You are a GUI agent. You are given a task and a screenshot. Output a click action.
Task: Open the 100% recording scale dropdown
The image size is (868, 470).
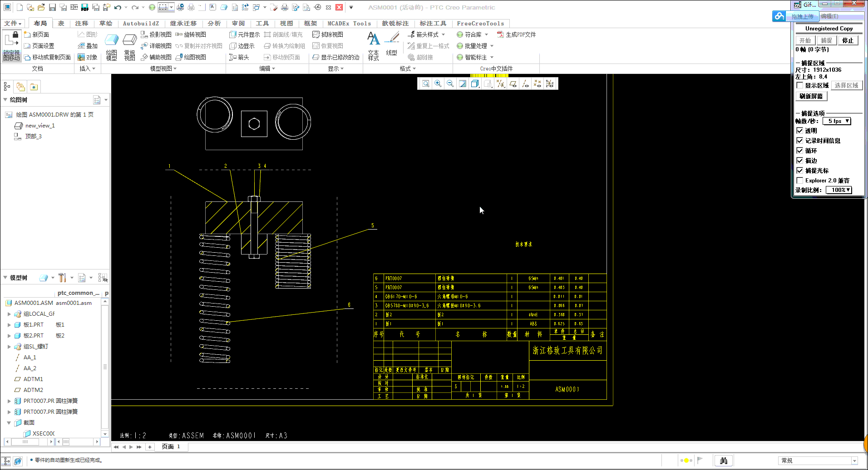click(838, 190)
